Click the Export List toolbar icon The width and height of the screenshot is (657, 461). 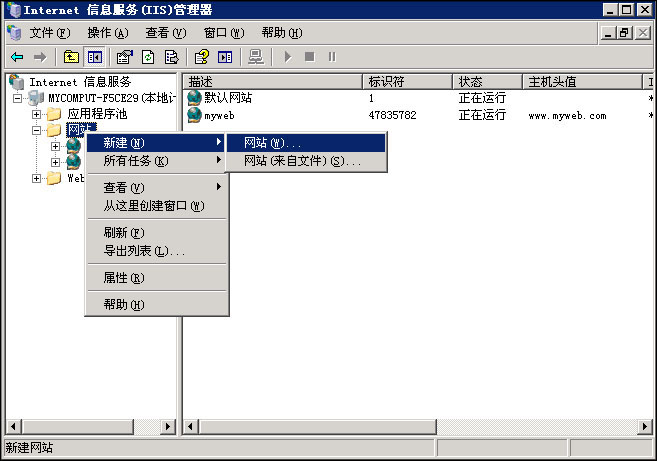point(171,57)
